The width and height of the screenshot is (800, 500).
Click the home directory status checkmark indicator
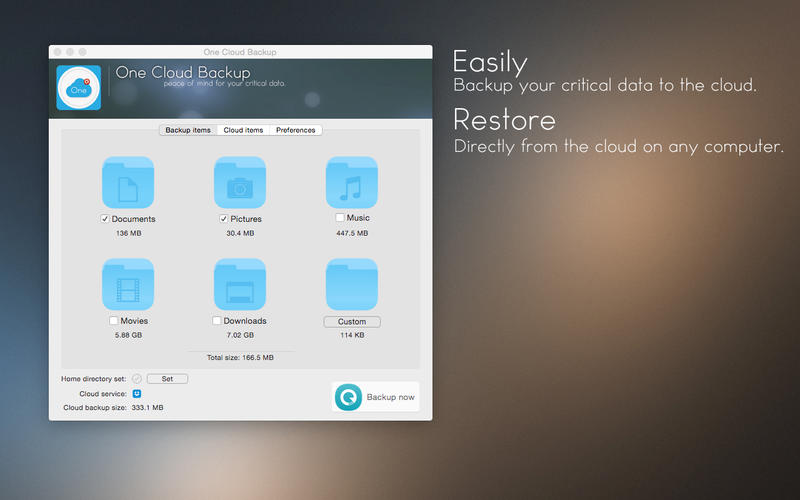point(136,379)
